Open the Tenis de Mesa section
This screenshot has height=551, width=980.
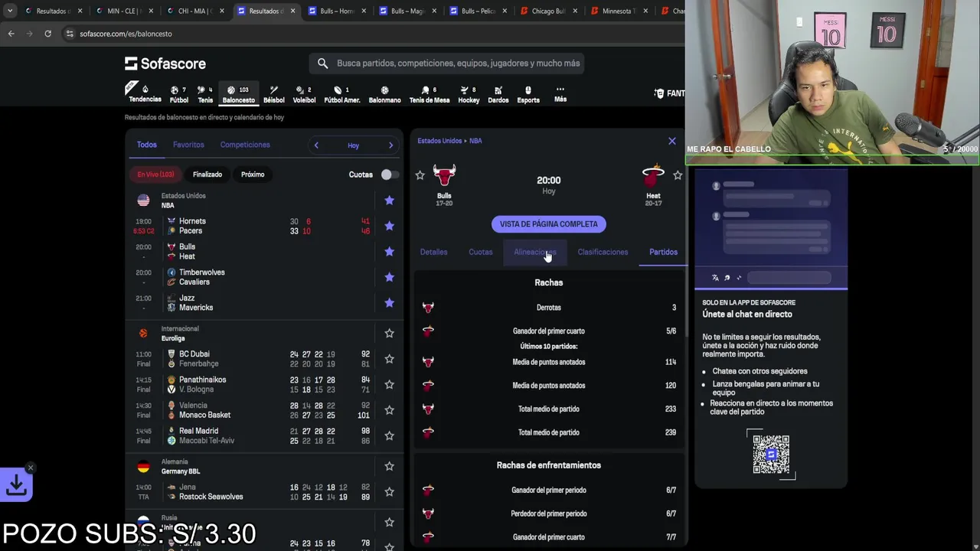(x=430, y=93)
